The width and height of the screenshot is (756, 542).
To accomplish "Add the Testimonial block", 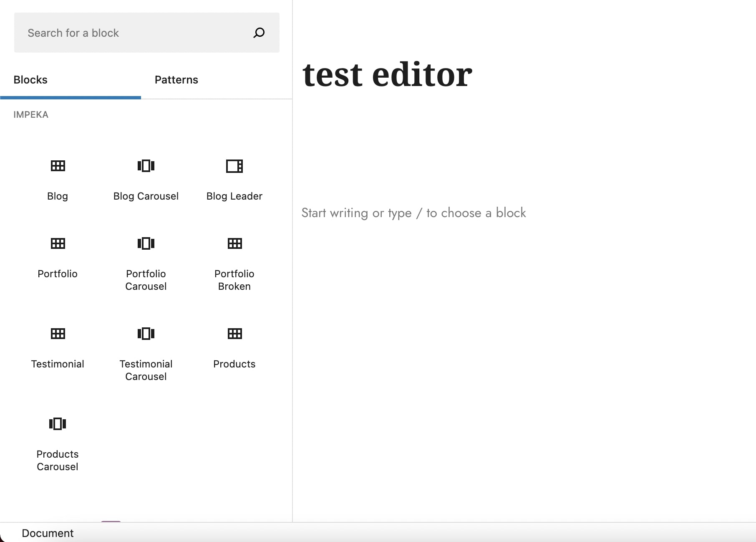I will click(58, 347).
